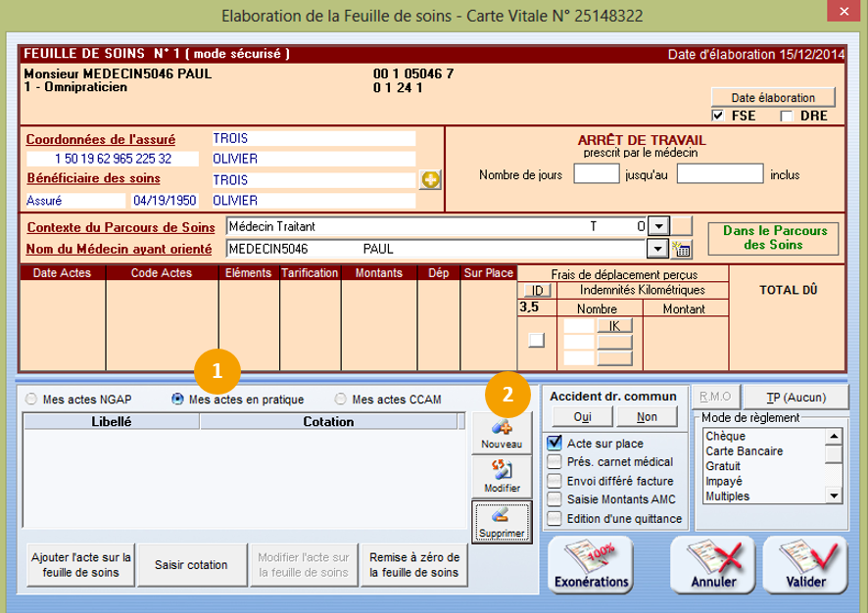
Task: Open the calendar icon next to médecin field
Action: (681, 249)
